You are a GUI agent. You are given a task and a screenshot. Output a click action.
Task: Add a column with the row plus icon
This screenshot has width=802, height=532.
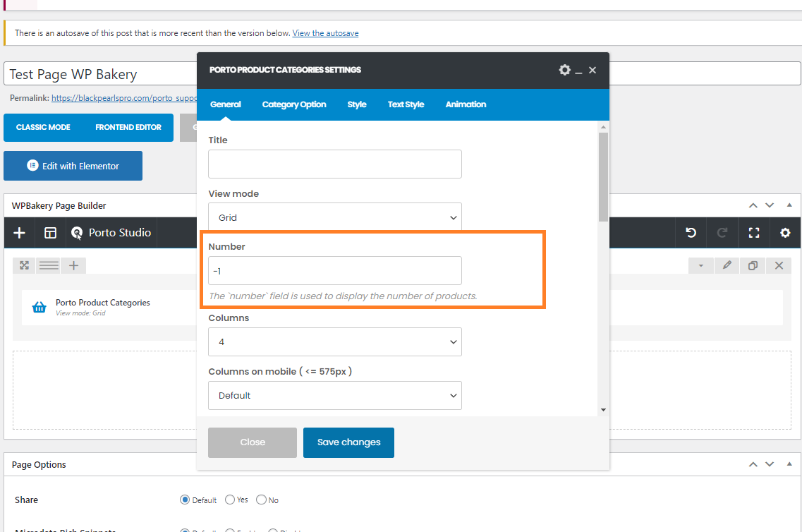73,265
